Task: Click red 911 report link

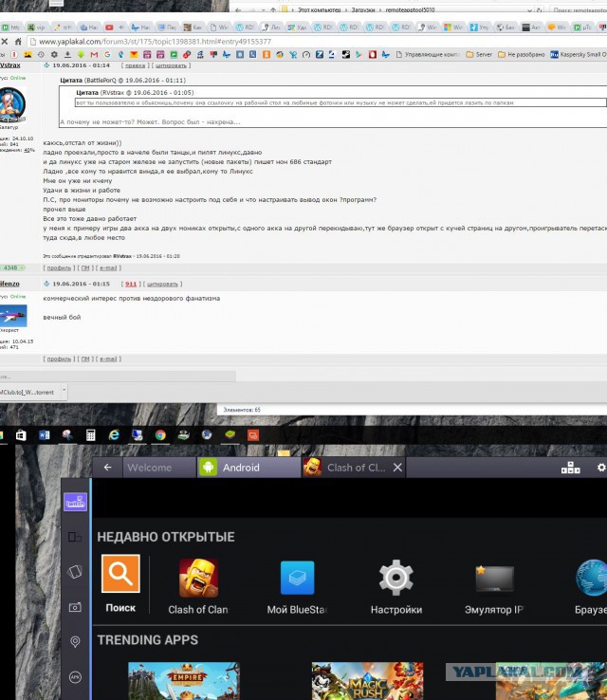Action: [x=131, y=284]
